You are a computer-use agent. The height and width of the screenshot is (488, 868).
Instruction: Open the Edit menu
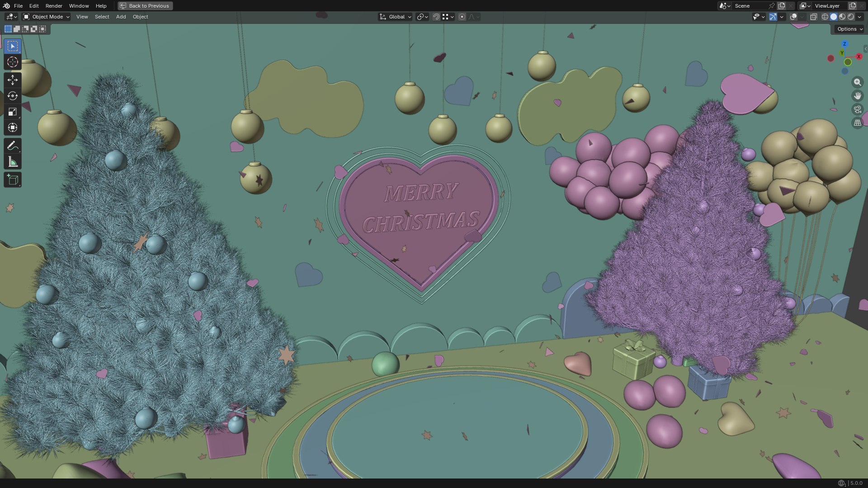point(34,6)
